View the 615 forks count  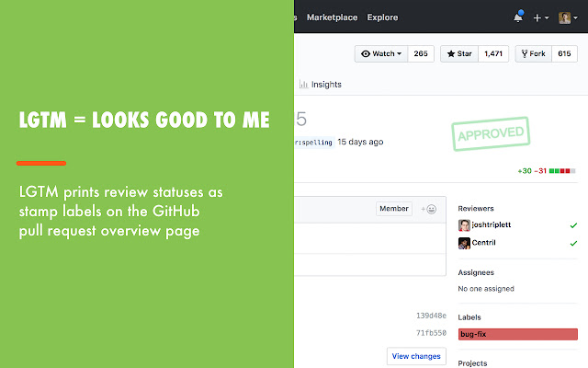tap(564, 53)
